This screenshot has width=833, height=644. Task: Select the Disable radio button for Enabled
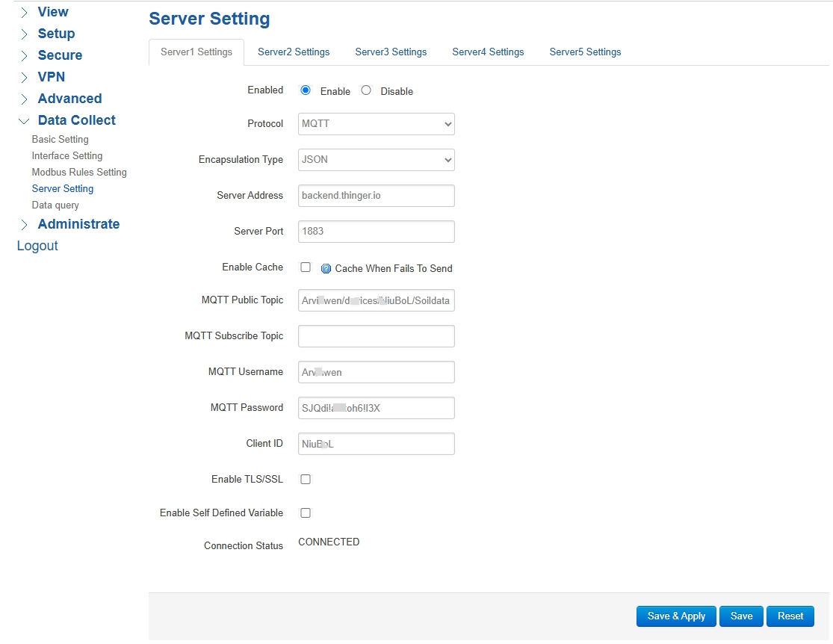tap(366, 90)
